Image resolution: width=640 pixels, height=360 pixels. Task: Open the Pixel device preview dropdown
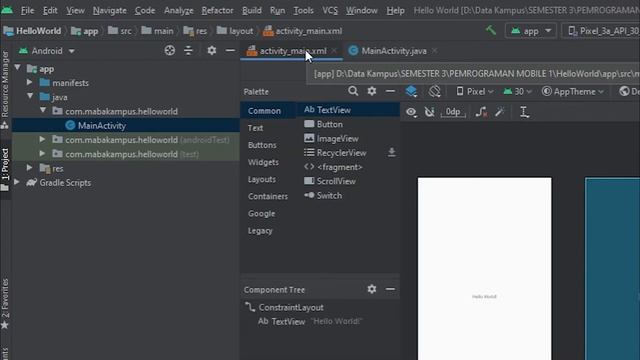(475, 91)
